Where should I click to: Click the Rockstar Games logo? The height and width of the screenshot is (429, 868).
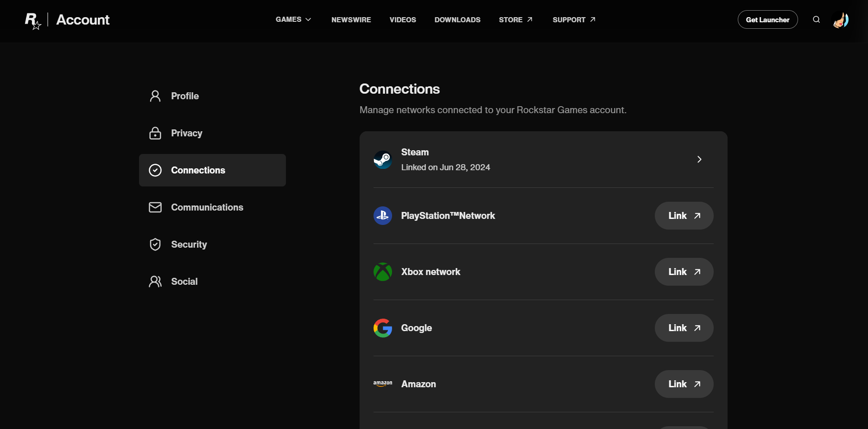tap(33, 21)
